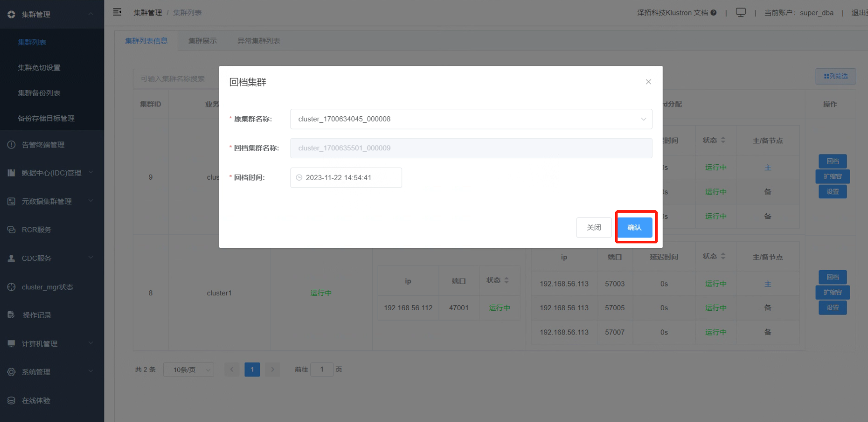Switch to the 异常集群列表 tab
Viewport: 868px width, 422px height.
click(259, 41)
